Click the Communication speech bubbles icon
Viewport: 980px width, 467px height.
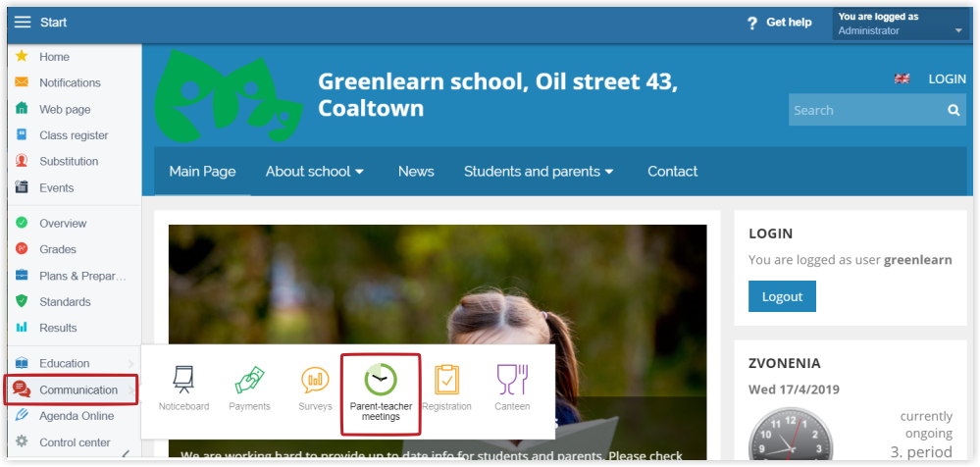tap(22, 389)
